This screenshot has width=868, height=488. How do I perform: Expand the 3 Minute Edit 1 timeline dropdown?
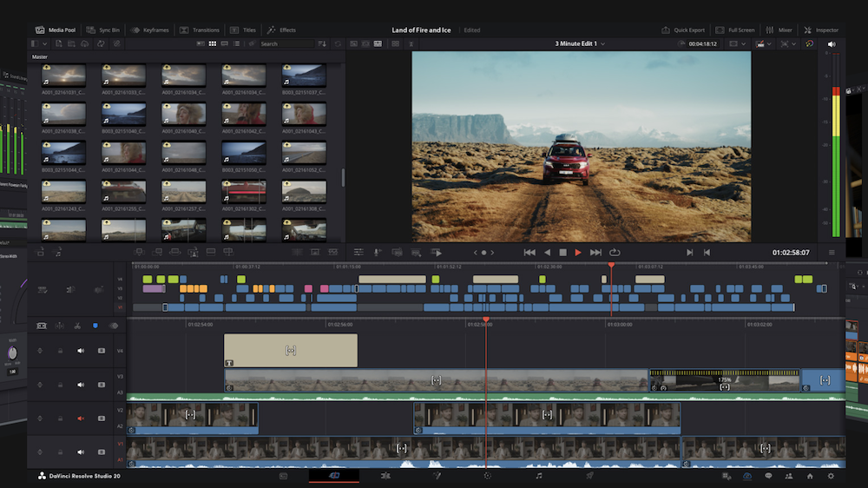[602, 43]
